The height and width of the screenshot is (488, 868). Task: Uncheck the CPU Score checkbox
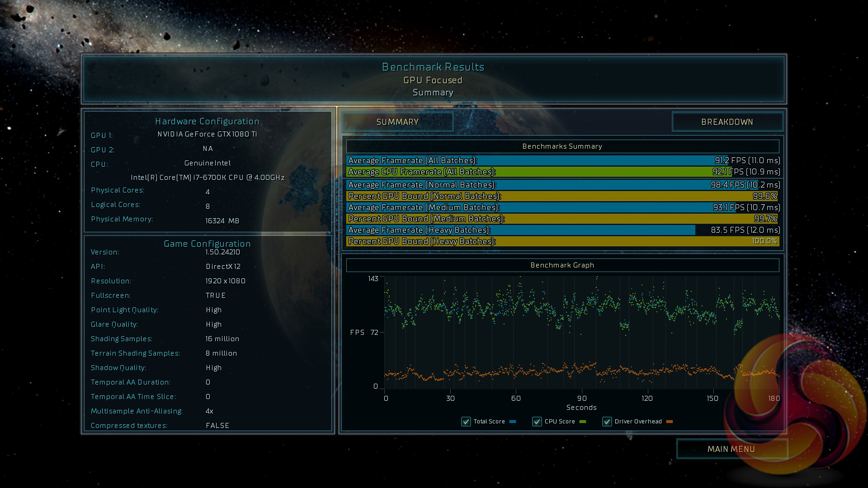(x=537, y=422)
